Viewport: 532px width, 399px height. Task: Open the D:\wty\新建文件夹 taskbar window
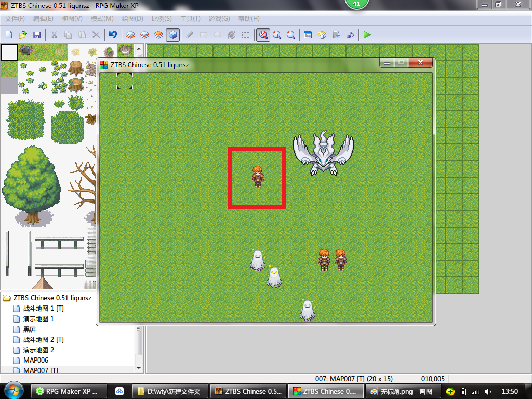point(169,392)
